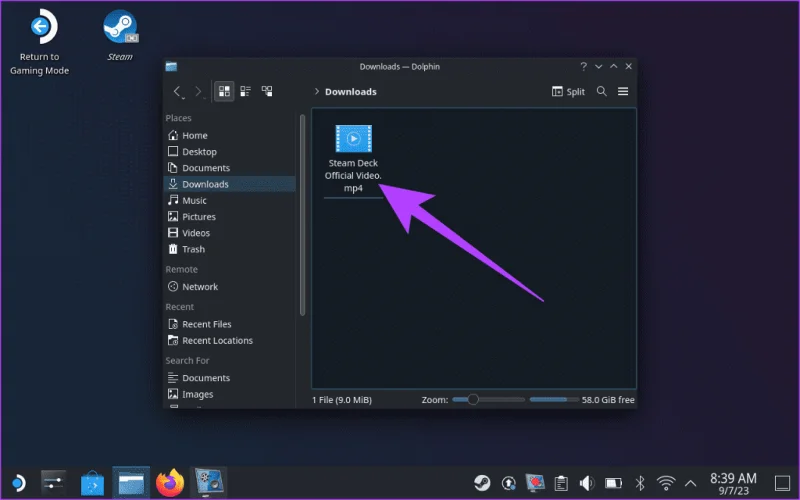
Task: Expand the breadcrumb arrow before Downloads
Action: click(317, 91)
